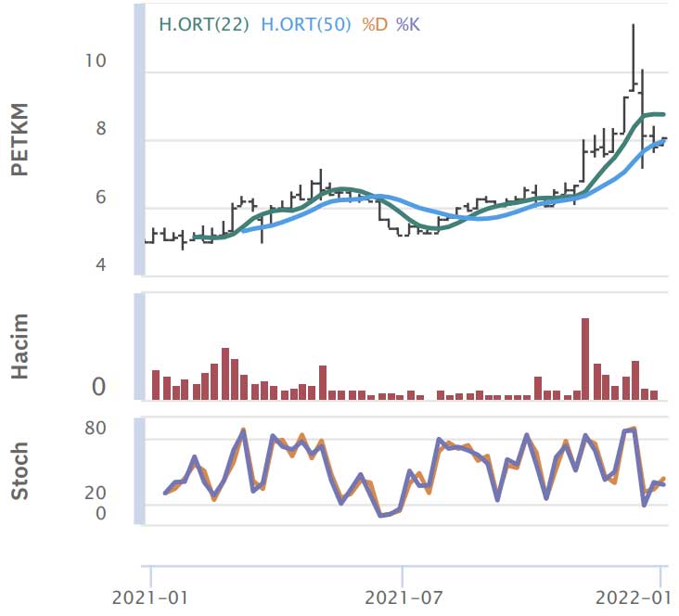
Task: Click the highest price spike candle wick
Action: click(634, 57)
